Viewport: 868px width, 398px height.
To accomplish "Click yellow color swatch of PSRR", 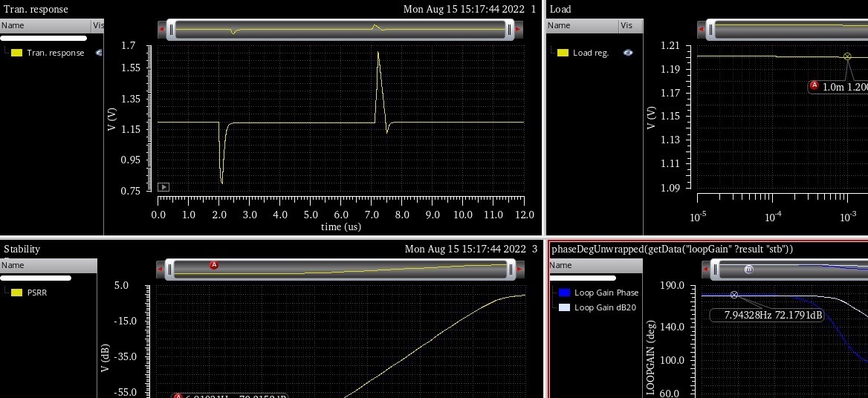I will tap(16, 293).
